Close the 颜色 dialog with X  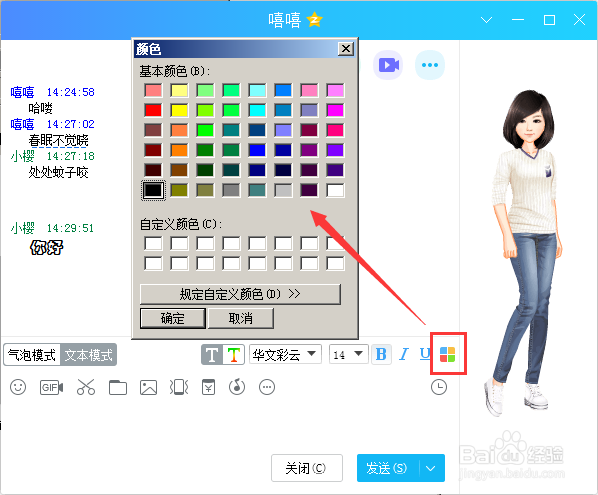(346, 49)
